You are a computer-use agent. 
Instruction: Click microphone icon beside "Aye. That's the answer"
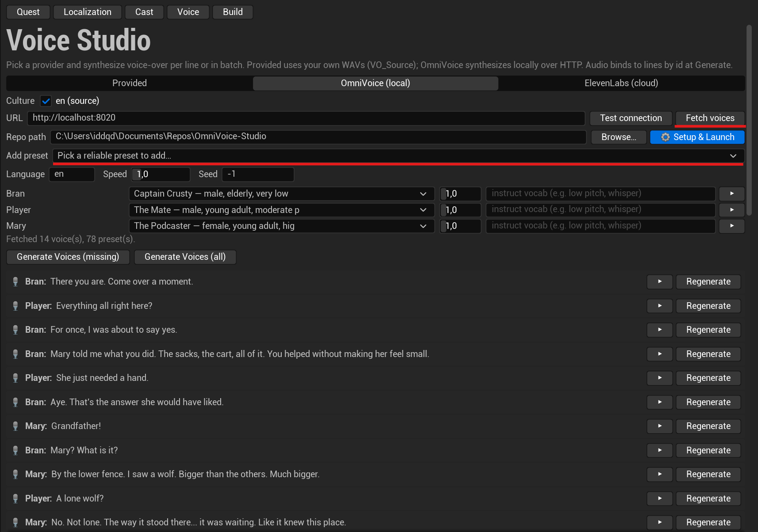[15, 402]
